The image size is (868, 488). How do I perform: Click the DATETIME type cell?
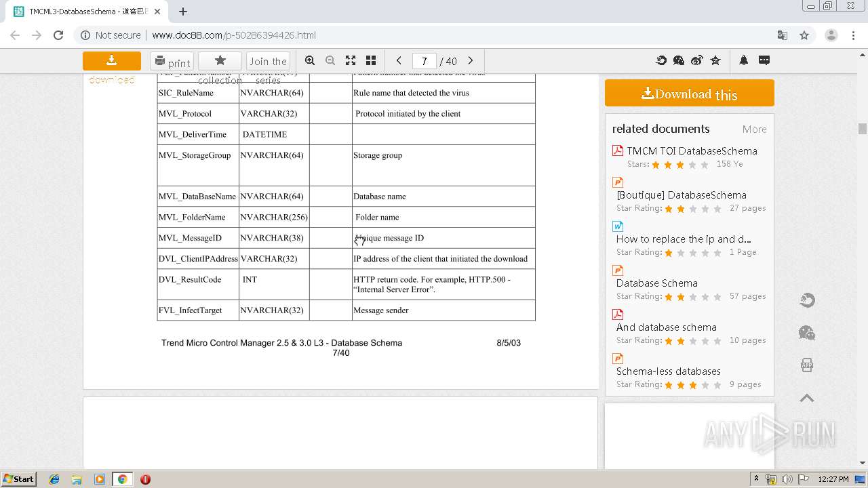274,134
